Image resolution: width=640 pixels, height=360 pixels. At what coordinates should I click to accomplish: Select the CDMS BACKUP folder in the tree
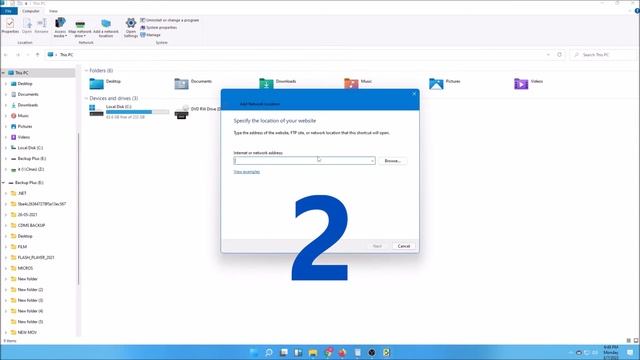pos(31,225)
